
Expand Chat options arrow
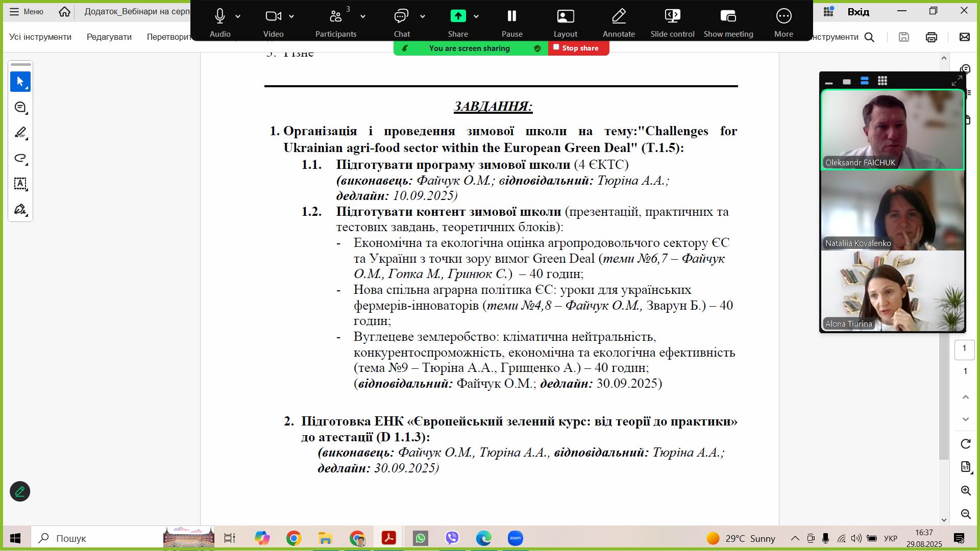tap(423, 17)
